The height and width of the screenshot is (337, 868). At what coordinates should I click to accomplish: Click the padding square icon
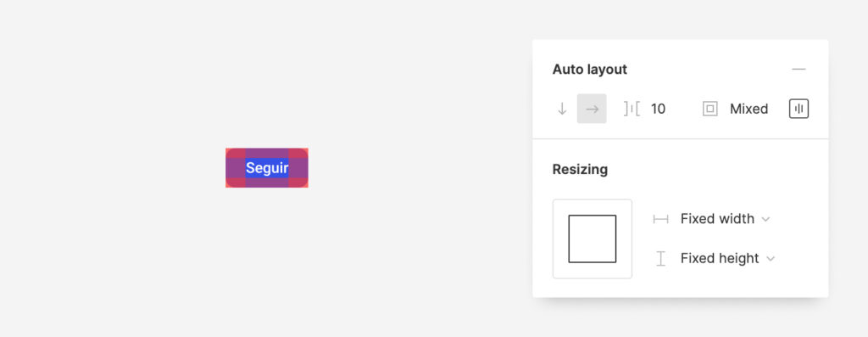click(710, 110)
